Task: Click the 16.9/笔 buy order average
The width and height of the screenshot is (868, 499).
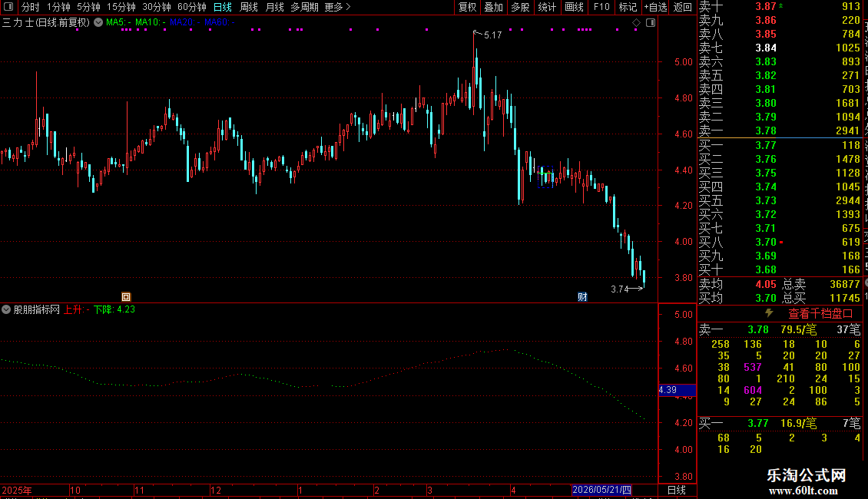Action: 798,423
